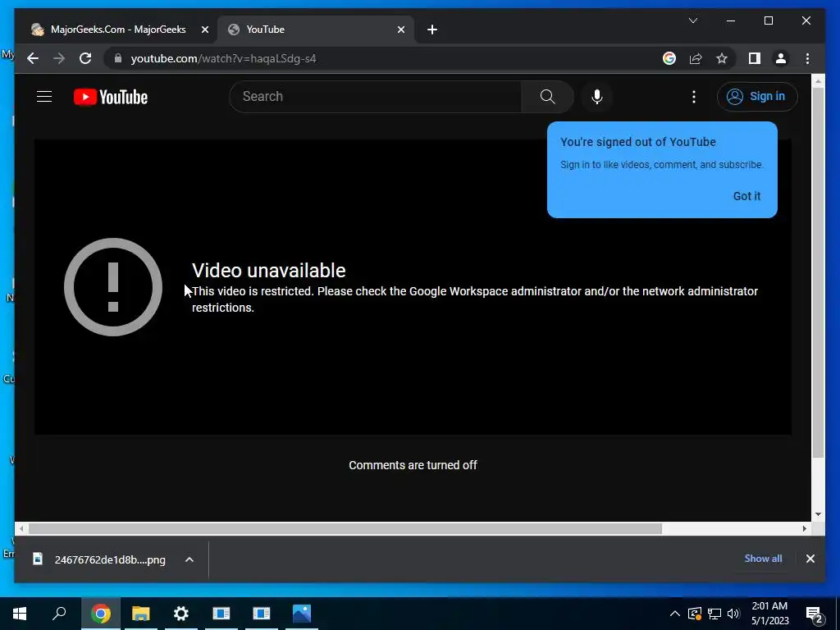
Task: Click the vertical page scrollbar thumb
Action: click(x=818, y=272)
